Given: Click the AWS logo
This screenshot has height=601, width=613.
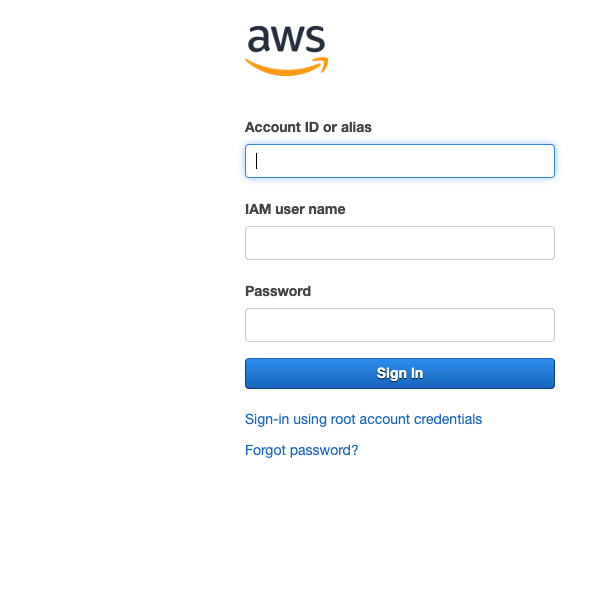Looking at the screenshot, I should pyautogui.click(x=287, y=51).
